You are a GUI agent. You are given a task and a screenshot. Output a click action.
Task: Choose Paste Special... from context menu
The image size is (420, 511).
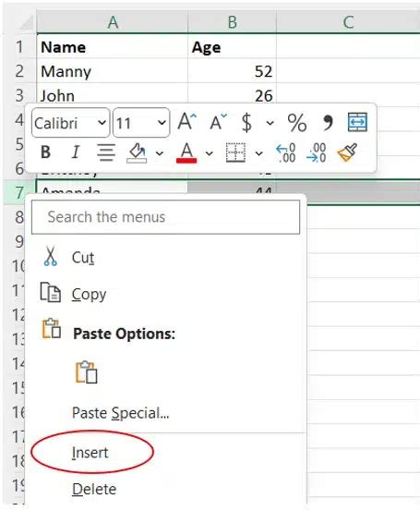pyautogui.click(x=121, y=413)
